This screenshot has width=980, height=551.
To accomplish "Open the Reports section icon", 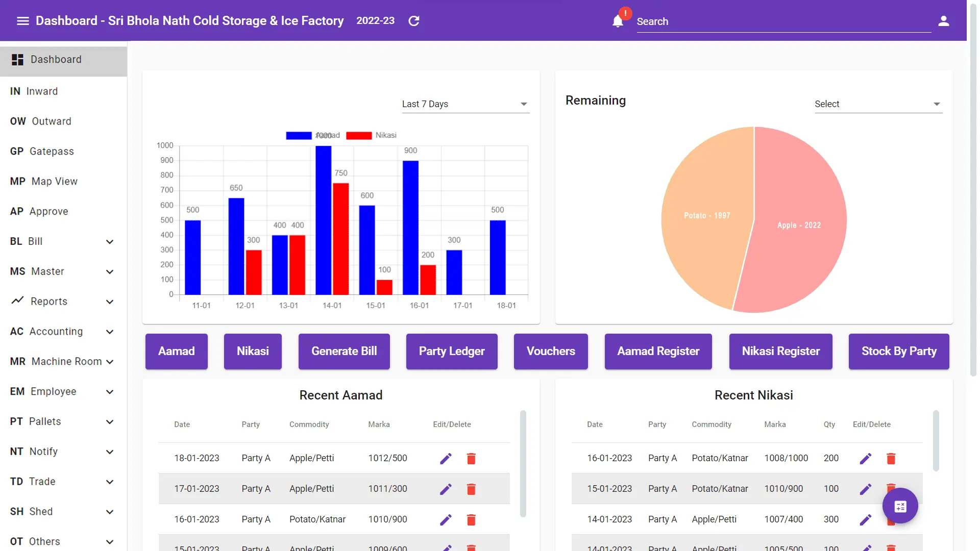I will [x=17, y=301].
